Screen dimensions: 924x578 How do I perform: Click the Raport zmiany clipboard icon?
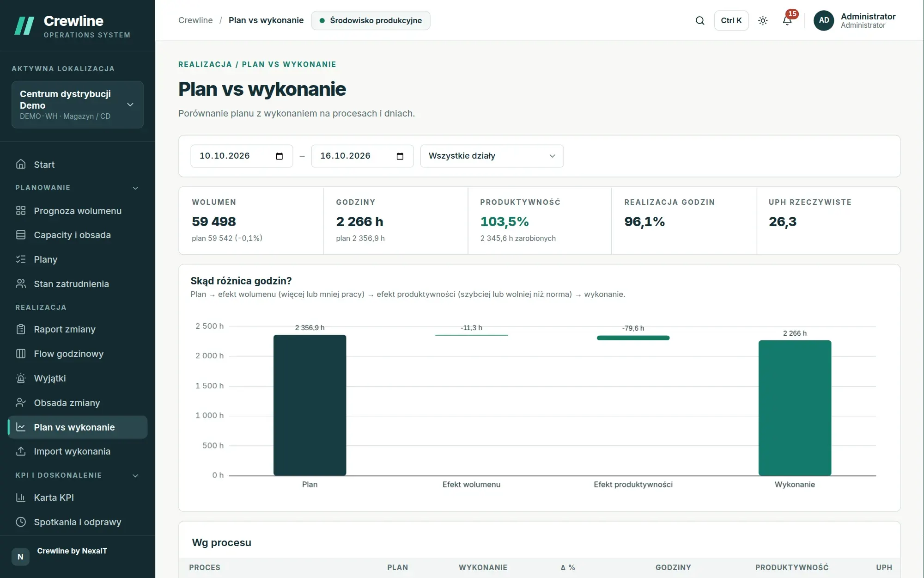[x=21, y=329]
